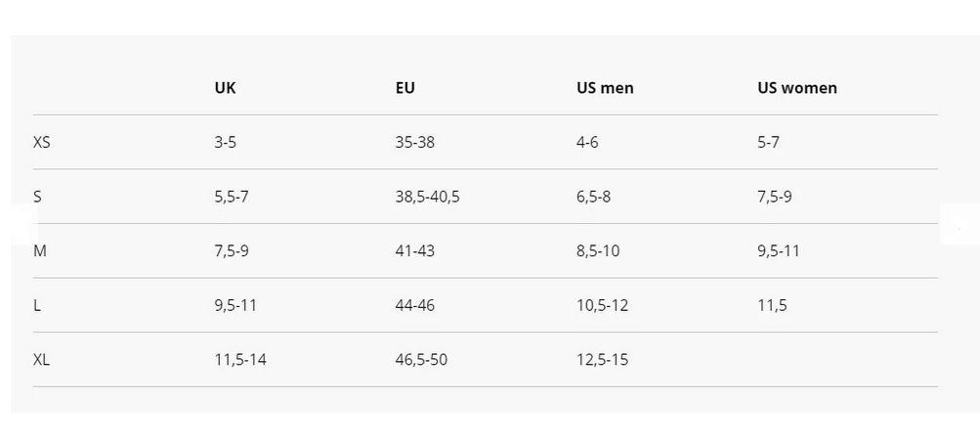980x446 pixels.
Task: Select the M size row label
Action: [x=40, y=251]
